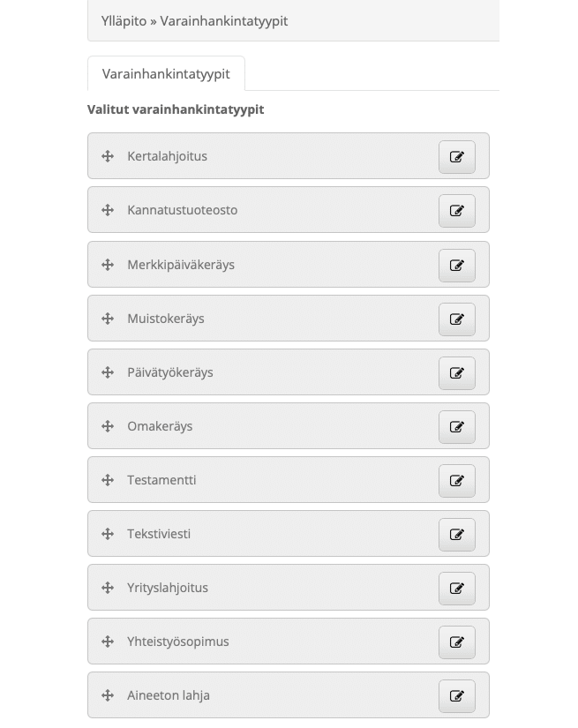Click edit icon for Kertalahjoitus
This screenshot has width=578, height=728.
coord(456,157)
